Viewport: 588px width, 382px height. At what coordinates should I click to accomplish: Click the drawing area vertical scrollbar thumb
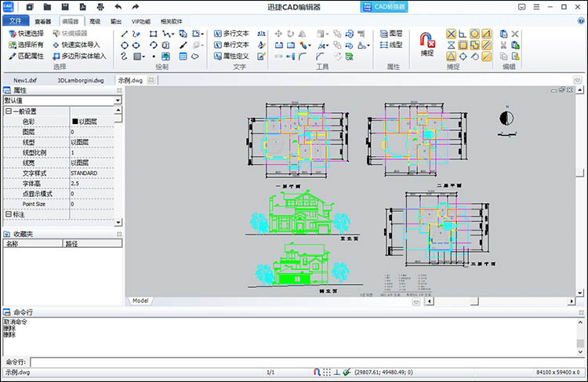click(580, 173)
